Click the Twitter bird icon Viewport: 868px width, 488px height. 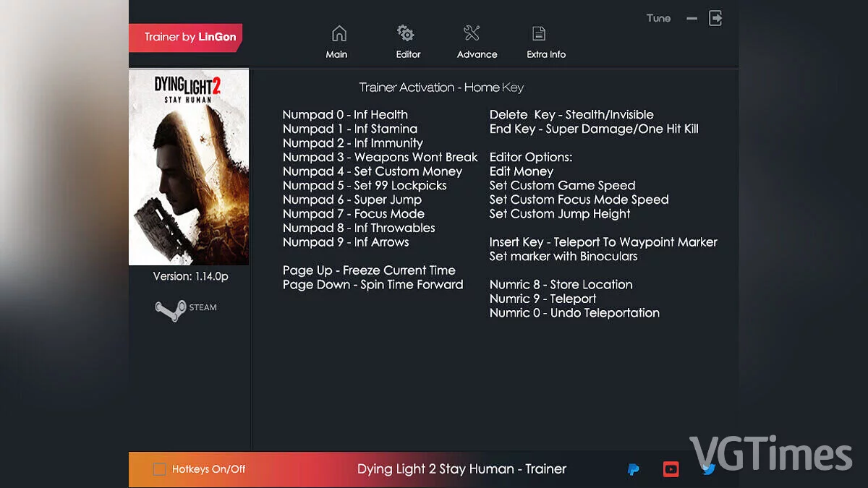point(708,468)
